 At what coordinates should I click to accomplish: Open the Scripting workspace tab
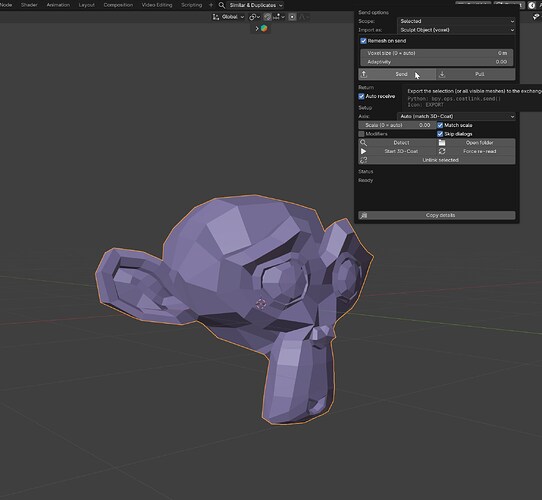[191, 5]
